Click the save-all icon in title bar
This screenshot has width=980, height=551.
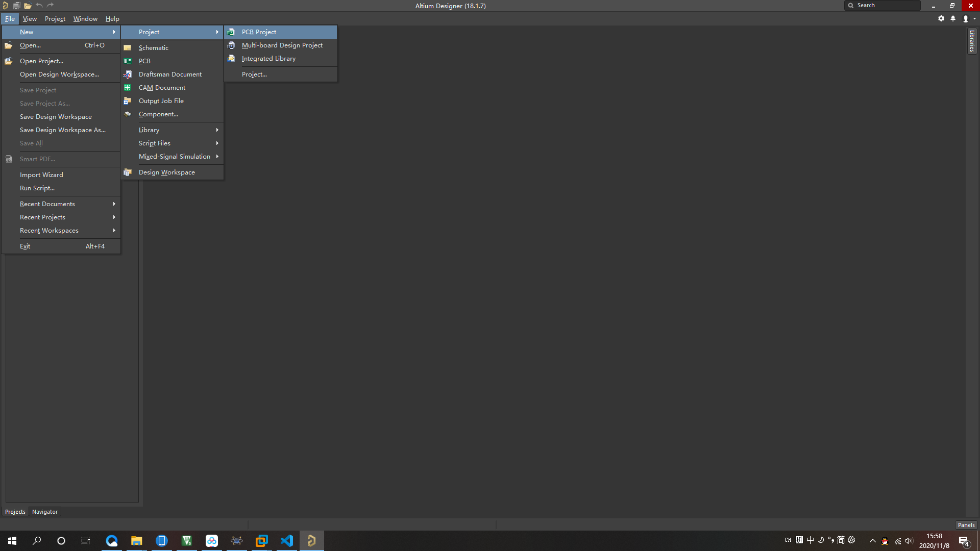[x=16, y=6]
